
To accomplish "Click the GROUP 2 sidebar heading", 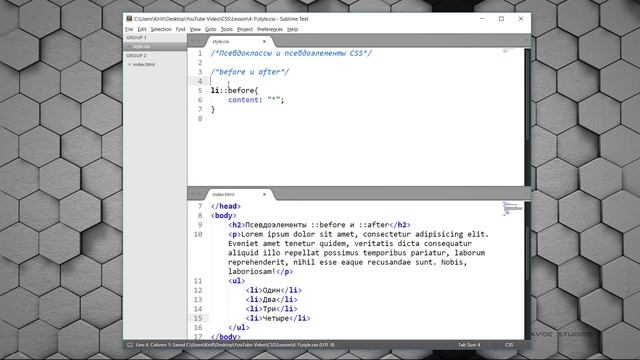I will coord(136,56).
